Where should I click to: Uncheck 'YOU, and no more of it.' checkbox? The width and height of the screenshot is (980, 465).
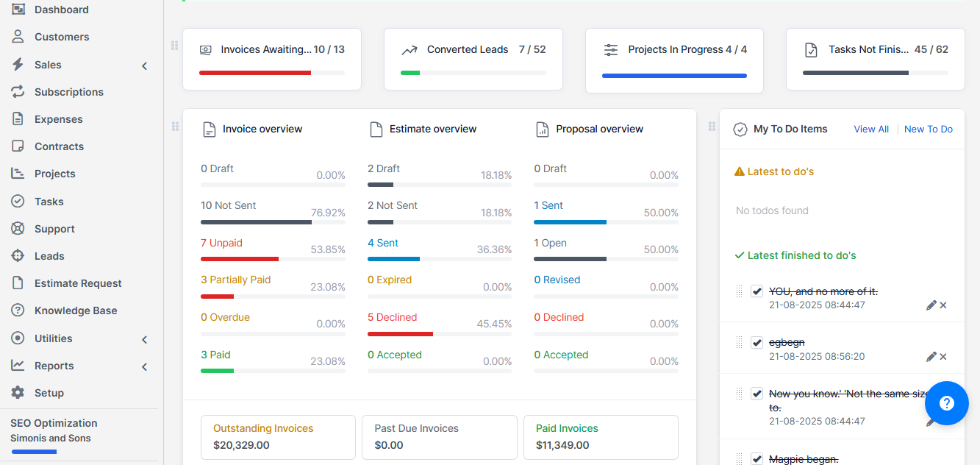[757, 291]
